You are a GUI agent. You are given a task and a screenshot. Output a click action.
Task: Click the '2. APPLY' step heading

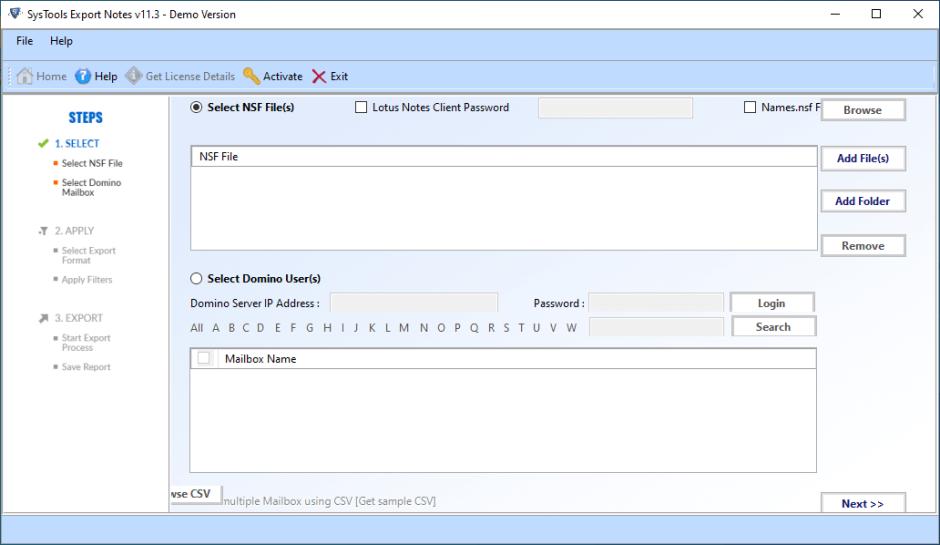coord(74,231)
